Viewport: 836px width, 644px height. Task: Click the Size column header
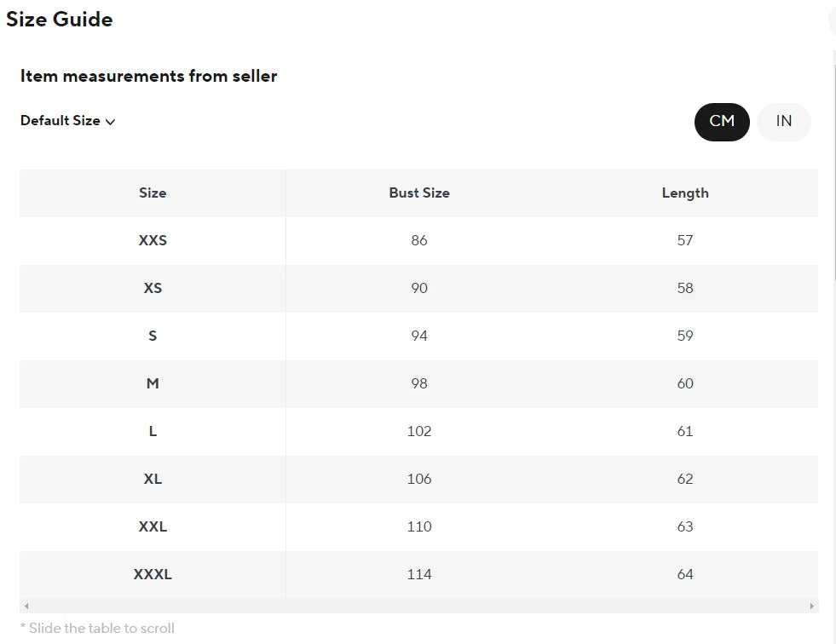153,193
